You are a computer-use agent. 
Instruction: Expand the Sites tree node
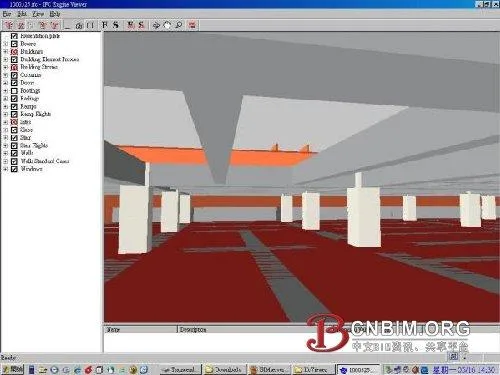(x=6, y=122)
